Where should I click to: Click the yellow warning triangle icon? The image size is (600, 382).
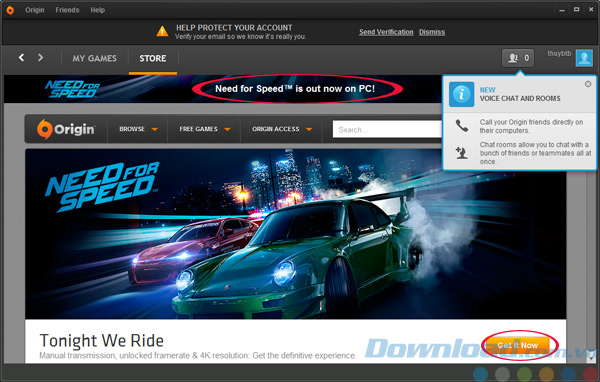(x=162, y=31)
